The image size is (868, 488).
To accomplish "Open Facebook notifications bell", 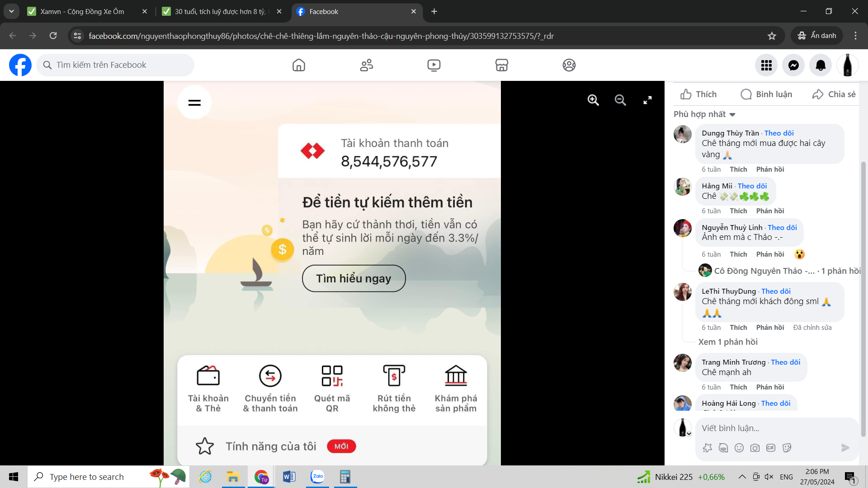I will [x=821, y=65].
